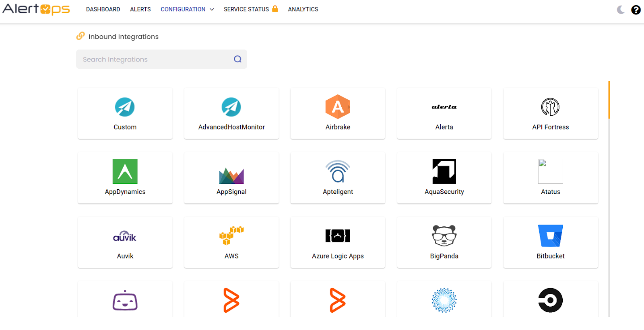Viewport: 644px width, 330px height.
Task: Click the AlertOps logo
Action: pos(36,9)
